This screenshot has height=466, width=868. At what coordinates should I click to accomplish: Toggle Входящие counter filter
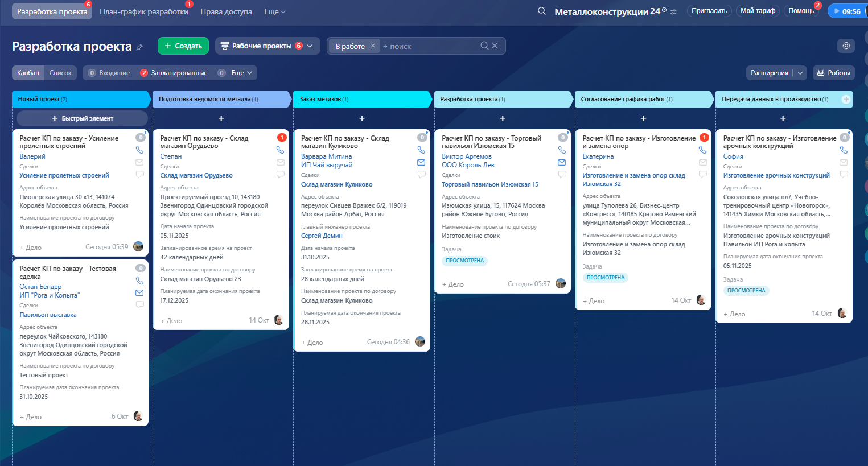pyautogui.click(x=109, y=73)
